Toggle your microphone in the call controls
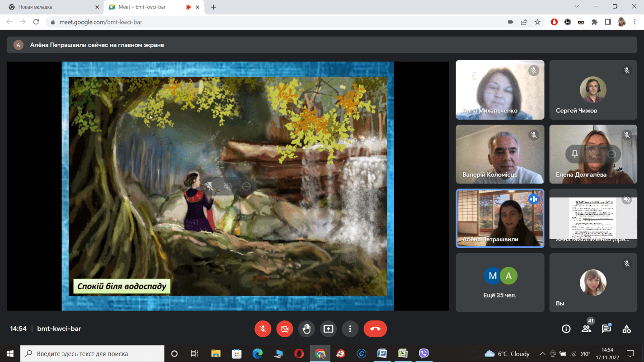This screenshot has width=644, height=362. pyautogui.click(x=263, y=329)
